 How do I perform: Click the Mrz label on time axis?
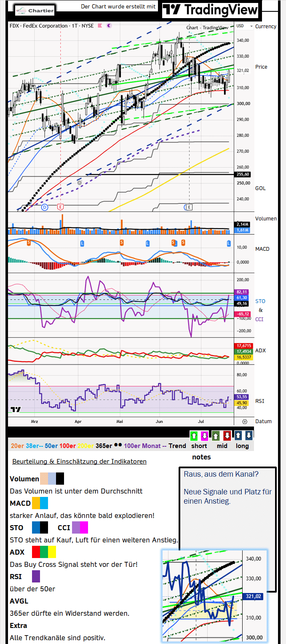coord(35,421)
